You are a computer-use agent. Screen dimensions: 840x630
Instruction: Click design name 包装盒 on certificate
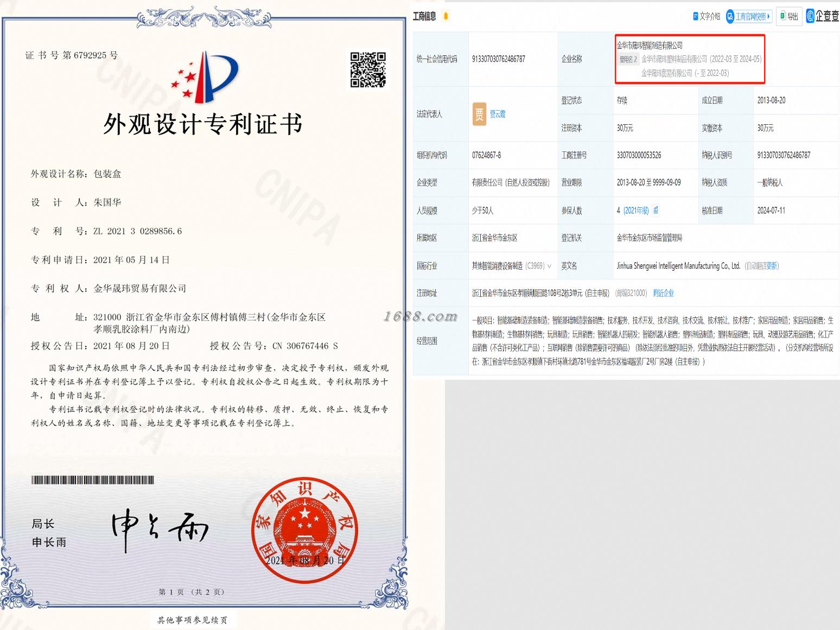coord(107,174)
